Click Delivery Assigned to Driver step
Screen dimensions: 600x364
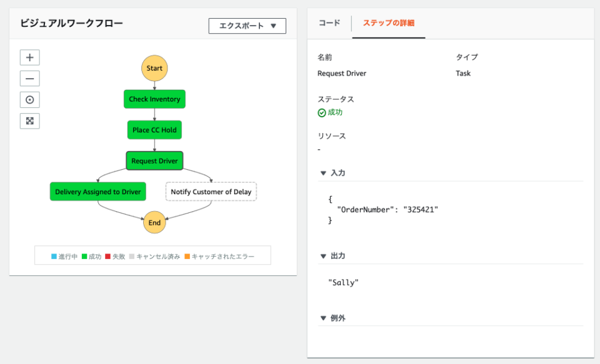98,192
